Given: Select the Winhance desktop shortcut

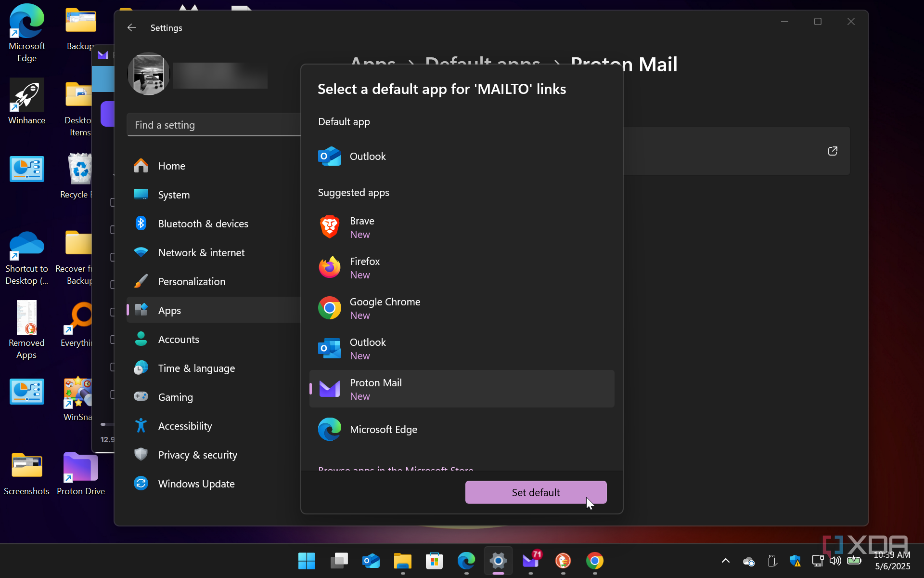Looking at the screenshot, I should (27, 102).
